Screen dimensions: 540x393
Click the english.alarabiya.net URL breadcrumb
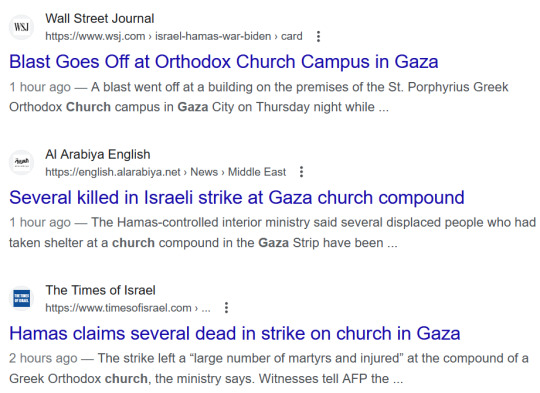point(165,172)
